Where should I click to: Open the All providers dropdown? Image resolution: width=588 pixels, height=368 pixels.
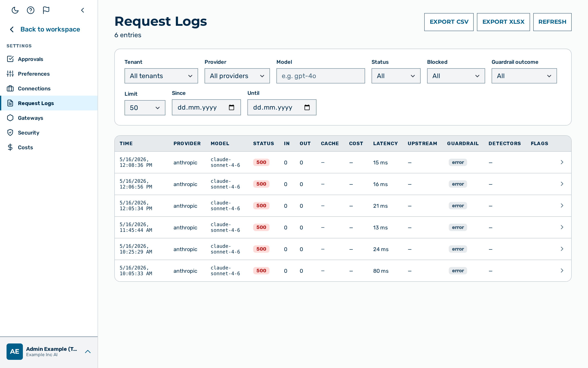tap(237, 76)
